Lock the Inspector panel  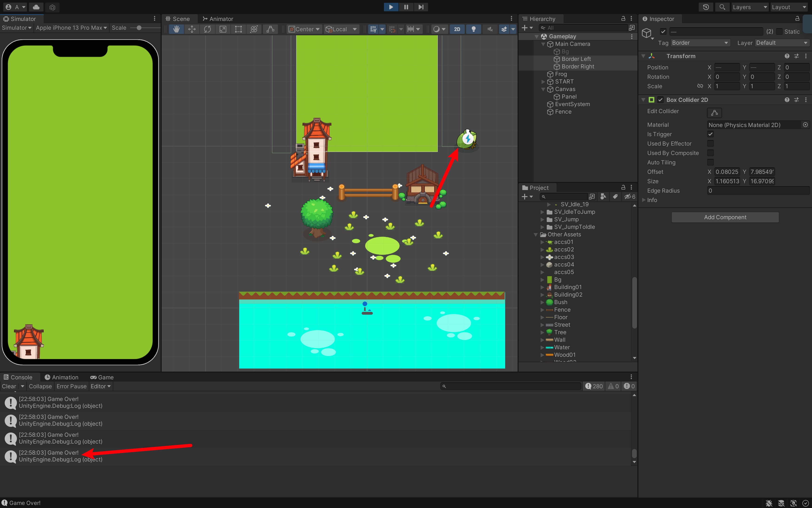click(797, 19)
